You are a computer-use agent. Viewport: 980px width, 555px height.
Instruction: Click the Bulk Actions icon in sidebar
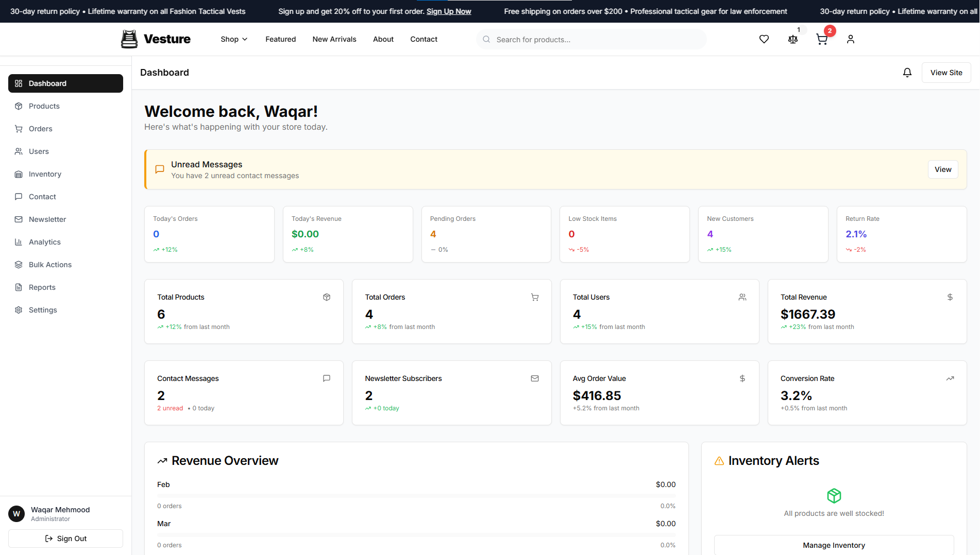point(19,264)
